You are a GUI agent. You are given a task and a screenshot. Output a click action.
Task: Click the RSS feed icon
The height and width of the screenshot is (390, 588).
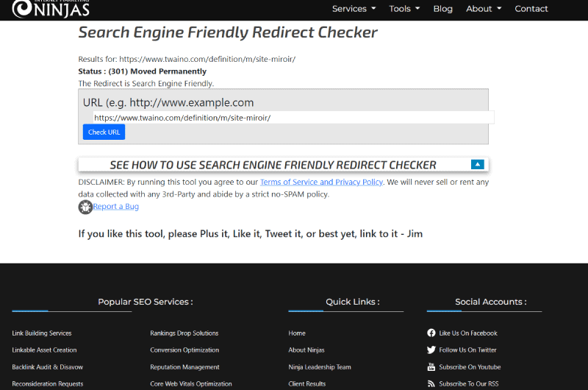[x=431, y=383]
